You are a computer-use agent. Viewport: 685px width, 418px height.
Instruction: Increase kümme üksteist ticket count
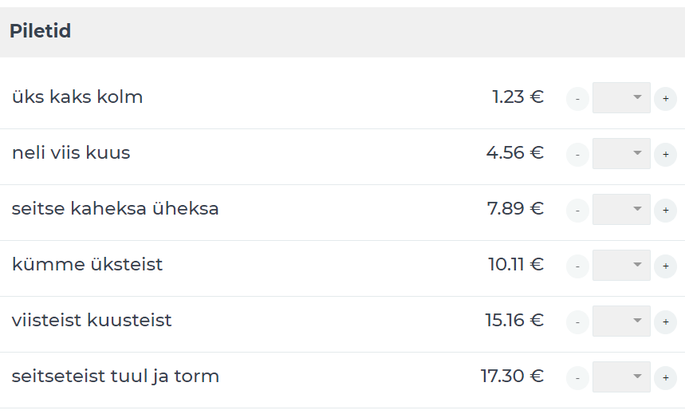click(x=665, y=266)
